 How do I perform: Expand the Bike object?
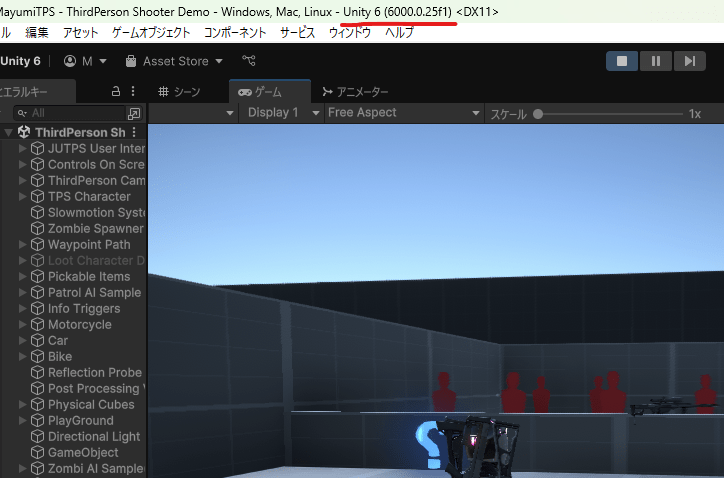pos(22,357)
